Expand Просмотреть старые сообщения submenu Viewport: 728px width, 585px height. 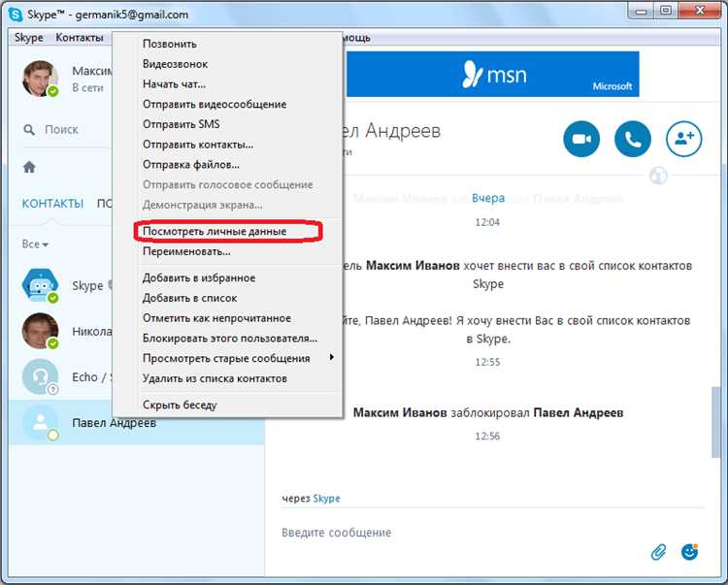click(226, 359)
